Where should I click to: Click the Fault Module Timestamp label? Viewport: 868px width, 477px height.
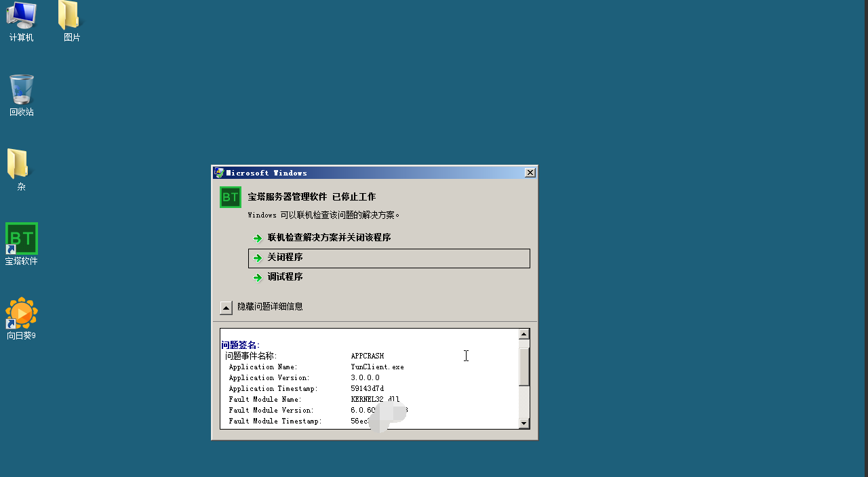pyautogui.click(x=275, y=421)
